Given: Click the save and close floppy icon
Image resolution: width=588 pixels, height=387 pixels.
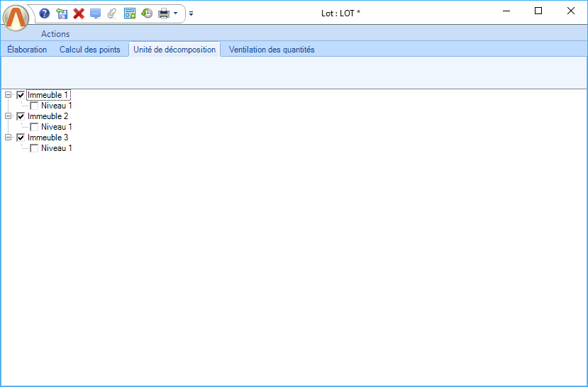Looking at the screenshot, I should pos(62,13).
